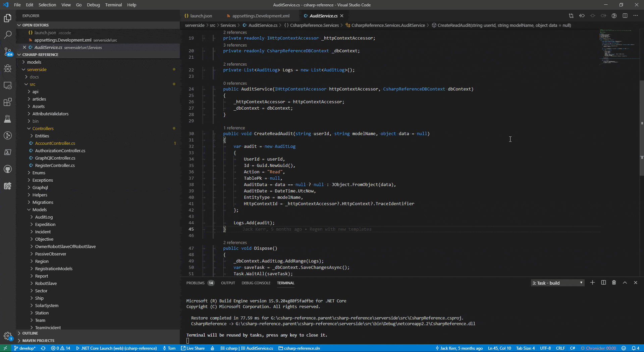Collapse the OPEN EDITORS section
Image resolution: width=644 pixels, height=352 pixels.
[35, 25]
